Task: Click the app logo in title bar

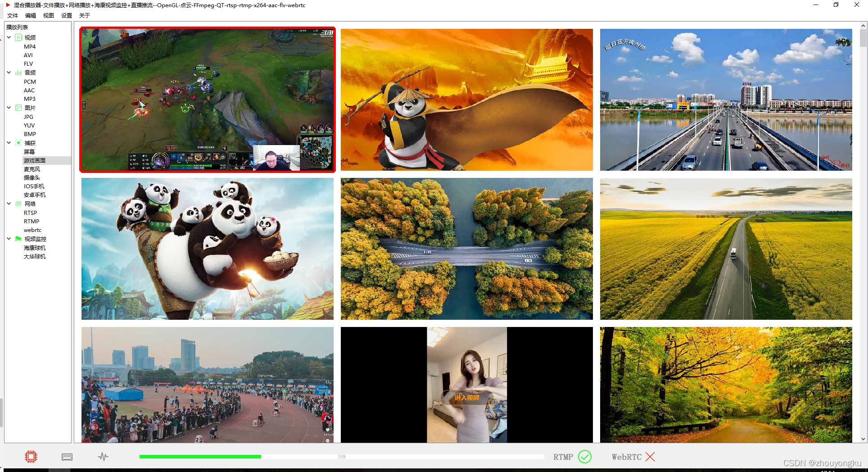Action: [x=8, y=5]
